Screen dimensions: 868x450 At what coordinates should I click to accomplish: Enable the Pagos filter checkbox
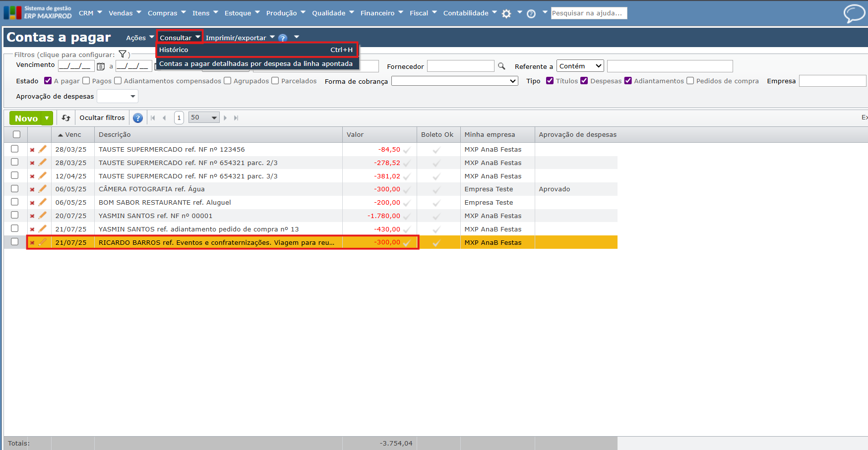[x=86, y=81]
